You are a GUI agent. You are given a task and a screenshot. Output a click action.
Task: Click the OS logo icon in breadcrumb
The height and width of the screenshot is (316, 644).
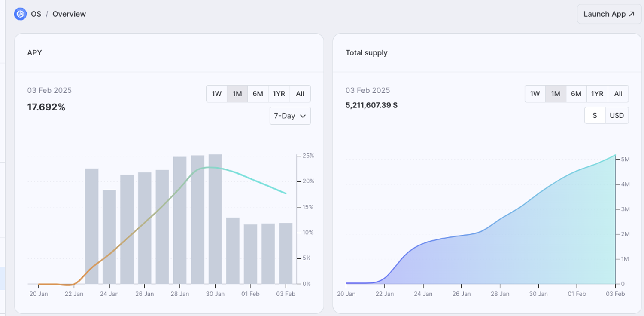[20, 14]
